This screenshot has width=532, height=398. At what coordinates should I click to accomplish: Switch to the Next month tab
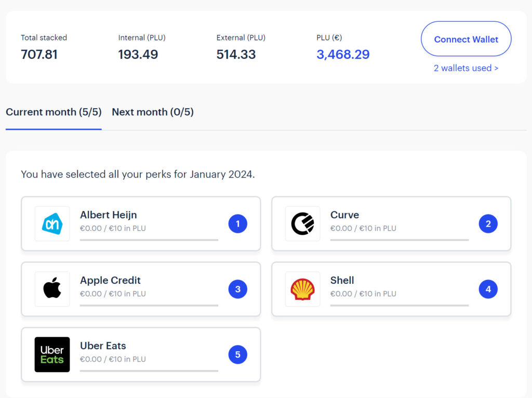(152, 112)
